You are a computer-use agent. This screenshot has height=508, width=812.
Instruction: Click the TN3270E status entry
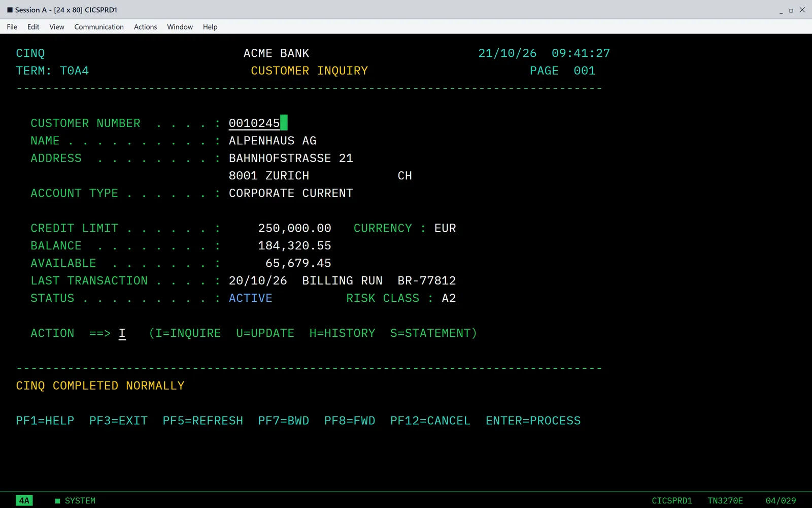[x=725, y=501]
